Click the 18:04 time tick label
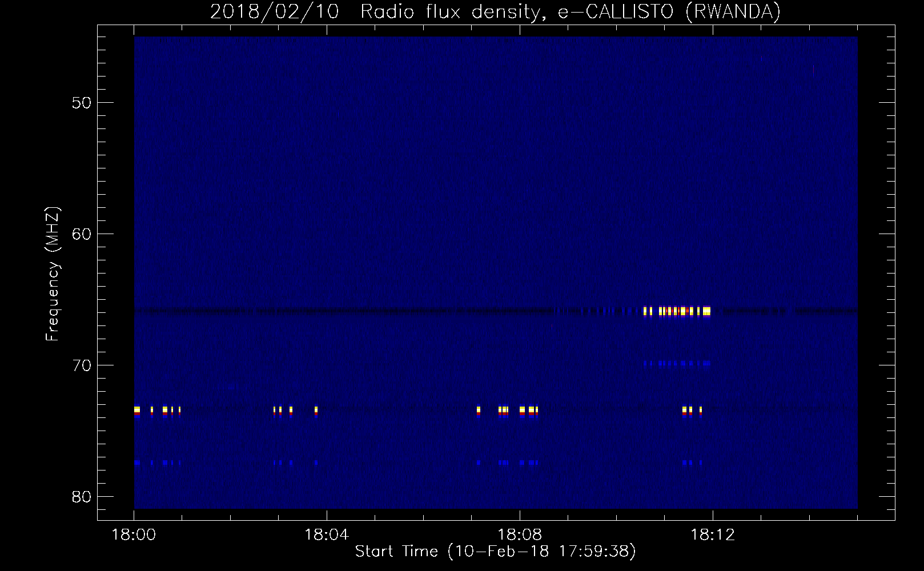 (x=327, y=535)
